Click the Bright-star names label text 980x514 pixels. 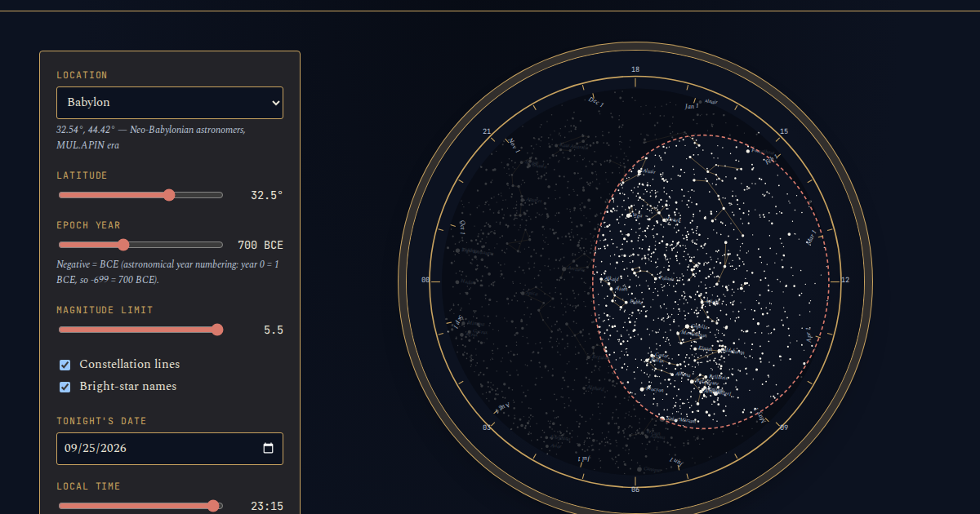pyautogui.click(x=127, y=386)
